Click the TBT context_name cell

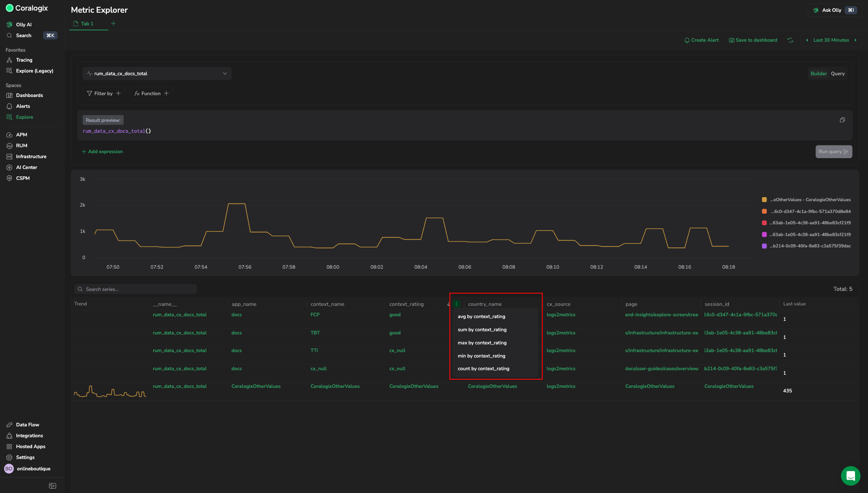(315, 333)
